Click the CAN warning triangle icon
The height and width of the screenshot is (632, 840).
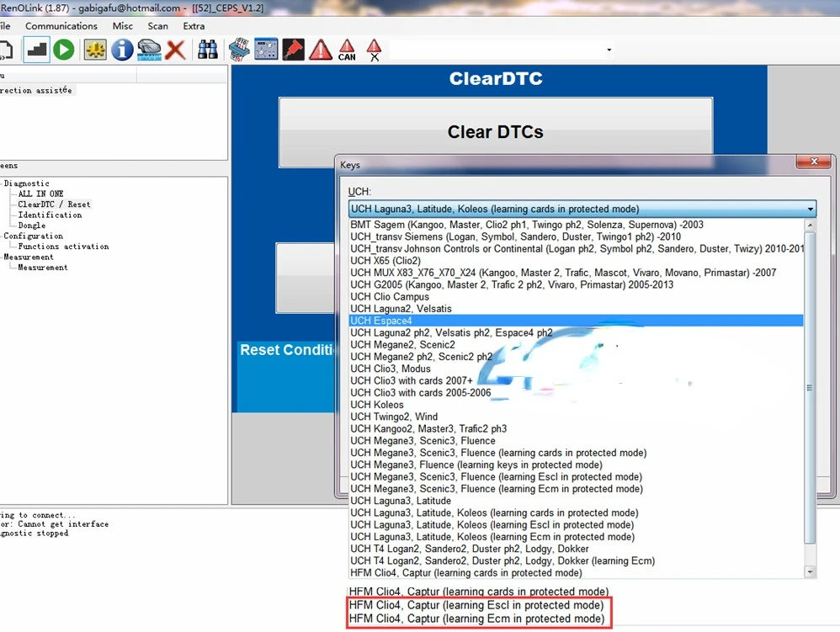point(347,50)
